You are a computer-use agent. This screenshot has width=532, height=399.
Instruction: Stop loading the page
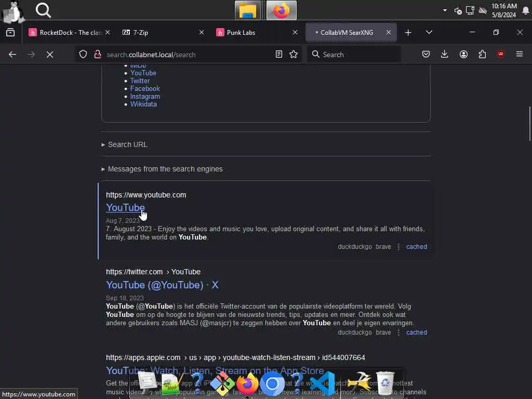tap(50, 54)
